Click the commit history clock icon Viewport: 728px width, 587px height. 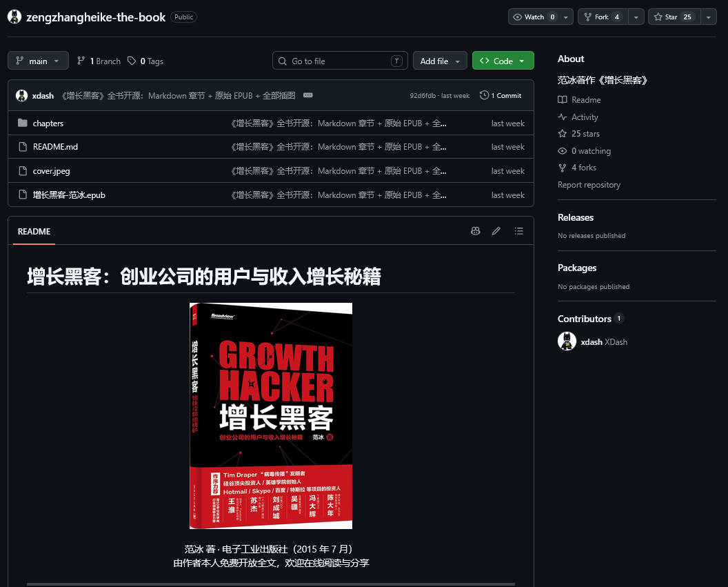tap(484, 95)
